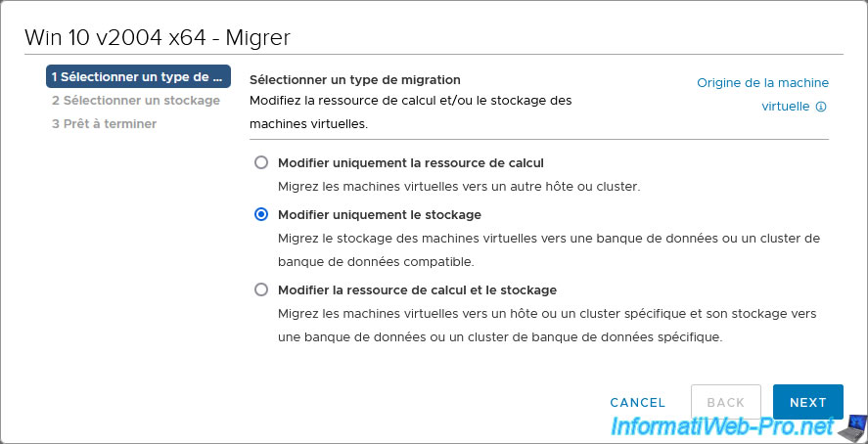Jump to step 3 Prêt à terminer
868x444 pixels.
104,123
